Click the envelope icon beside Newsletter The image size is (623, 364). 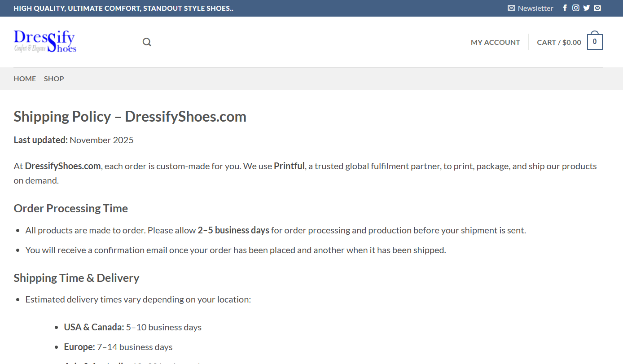coord(511,8)
